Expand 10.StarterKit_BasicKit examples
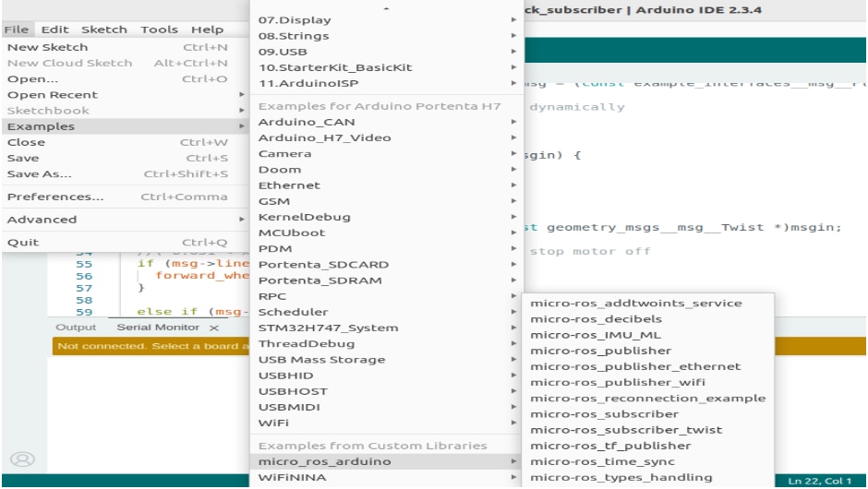 [x=386, y=67]
